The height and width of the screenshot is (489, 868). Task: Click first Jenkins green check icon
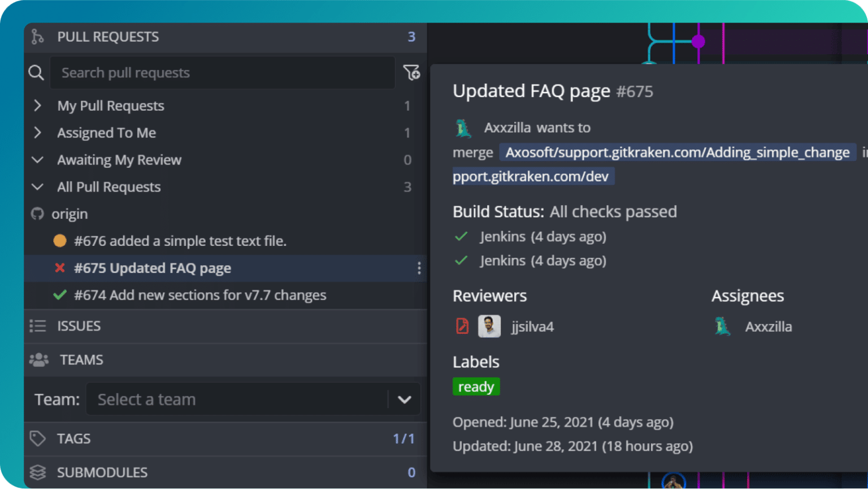[x=462, y=236]
